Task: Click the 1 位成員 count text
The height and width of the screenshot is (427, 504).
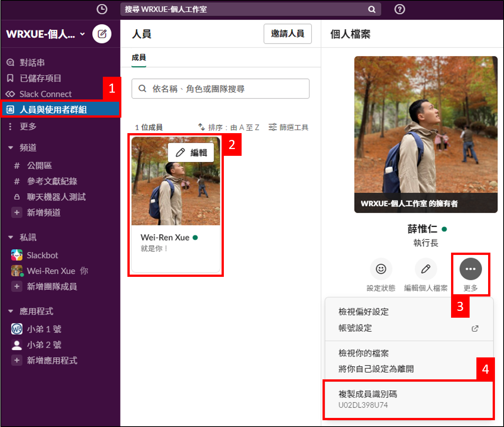Action: [149, 127]
